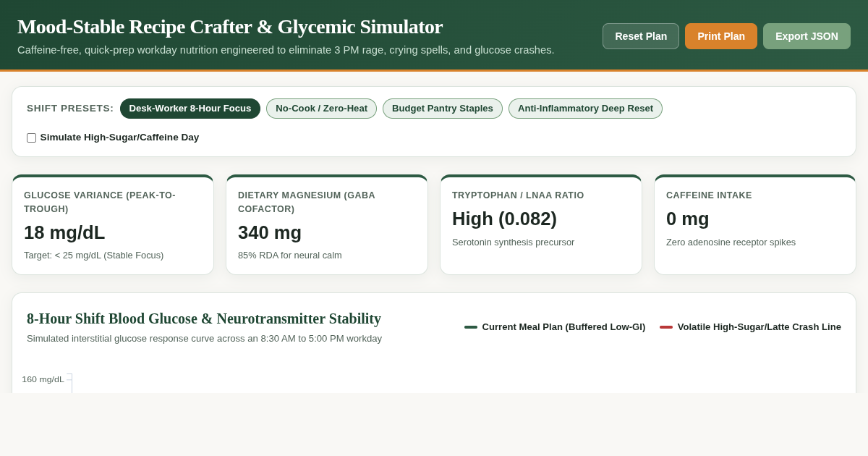The height and width of the screenshot is (456, 868).
Task: Click the green Current Meal Plan legend swatch
Action: tap(471, 327)
